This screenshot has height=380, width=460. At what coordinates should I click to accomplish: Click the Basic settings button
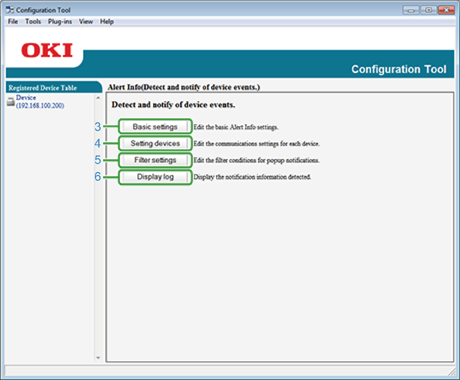(155, 127)
